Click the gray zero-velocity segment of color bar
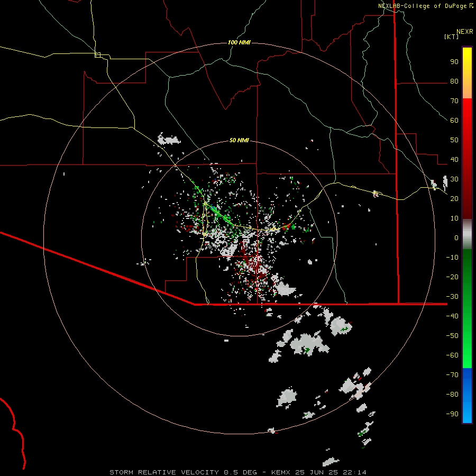 pyautogui.click(x=467, y=234)
